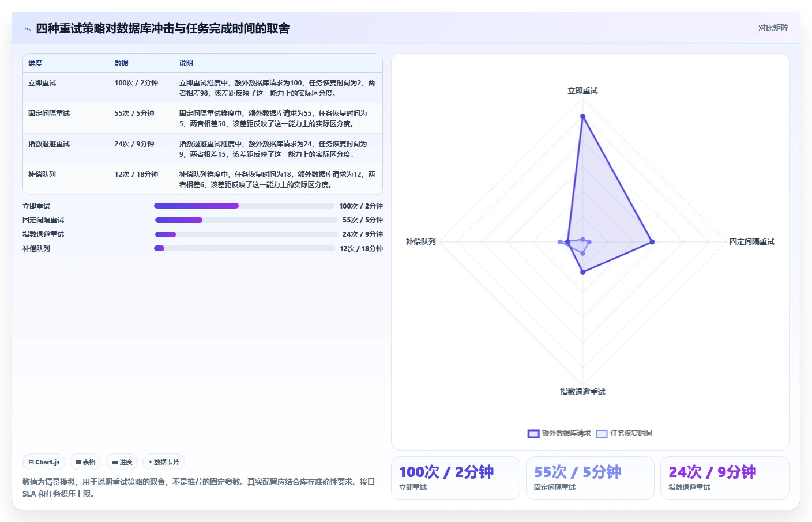Image resolution: width=812 pixels, height=522 pixels.
Task: Click the 补偿队列 label of the progress list
Action: [36, 249]
